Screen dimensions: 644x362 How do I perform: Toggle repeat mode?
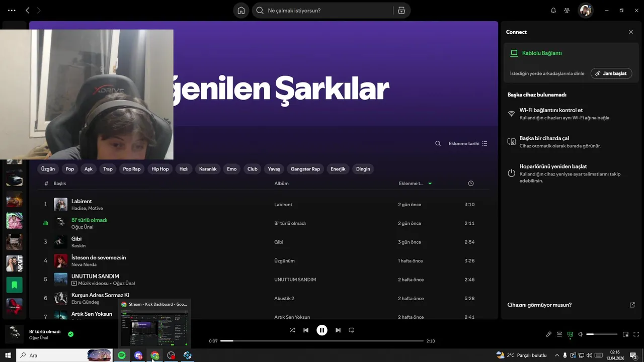click(x=352, y=330)
